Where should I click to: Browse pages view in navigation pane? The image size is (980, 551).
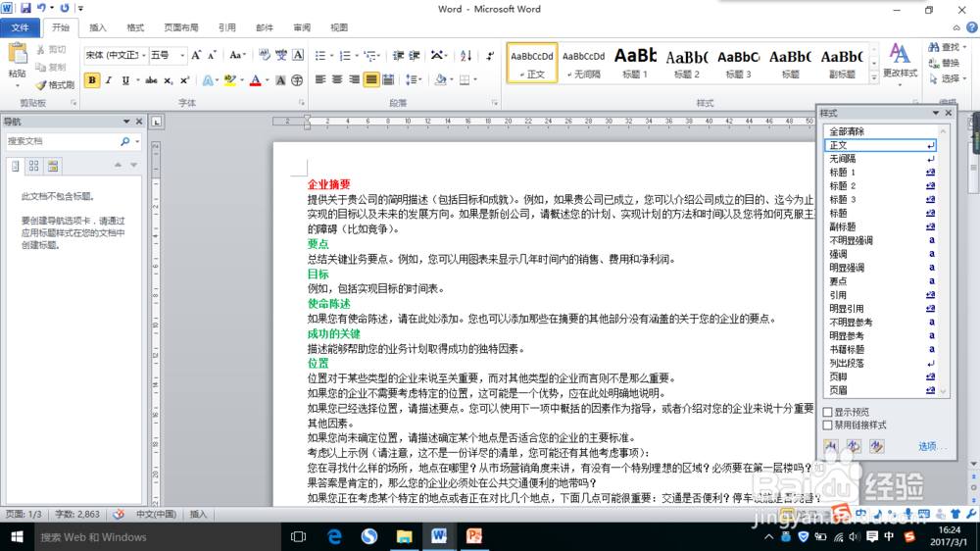pyautogui.click(x=33, y=166)
